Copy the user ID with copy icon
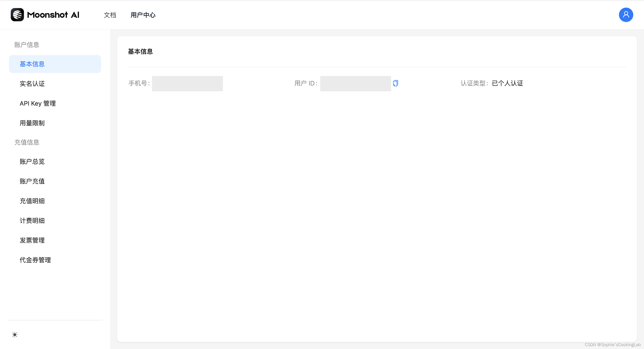The height and width of the screenshot is (349, 644). (395, 83)
